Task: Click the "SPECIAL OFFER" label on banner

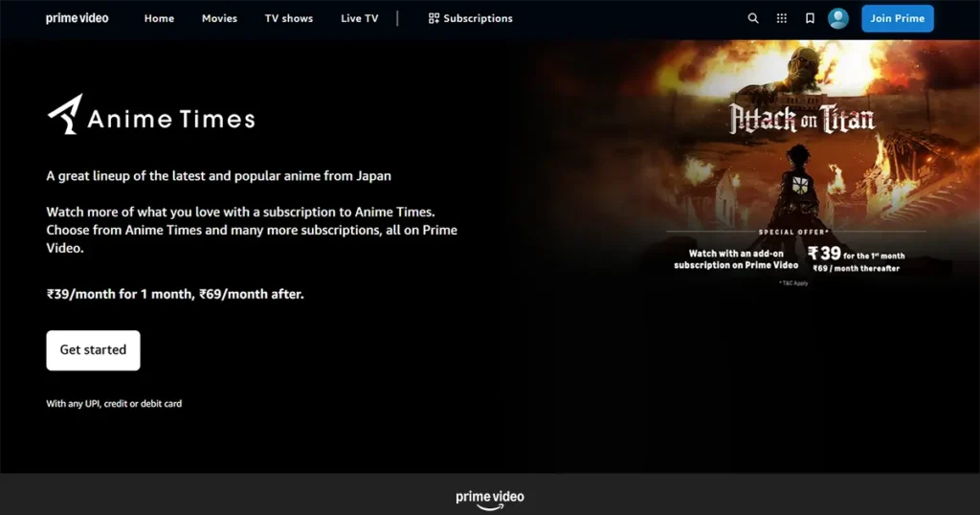Action: tap(793, 232)
